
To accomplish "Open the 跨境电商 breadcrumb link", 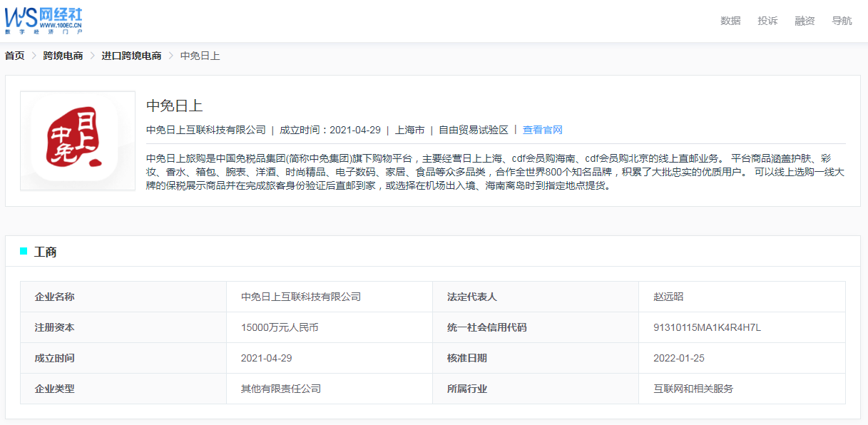I will [63, 56].
